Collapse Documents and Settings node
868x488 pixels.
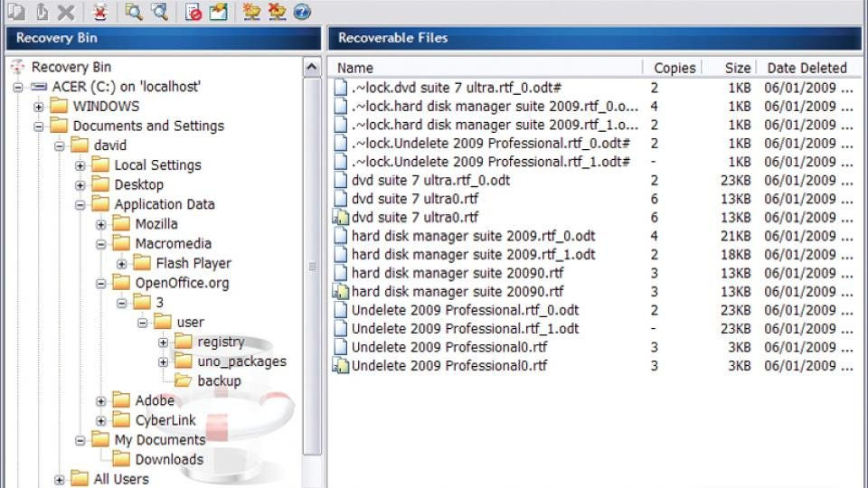(39, 127)
